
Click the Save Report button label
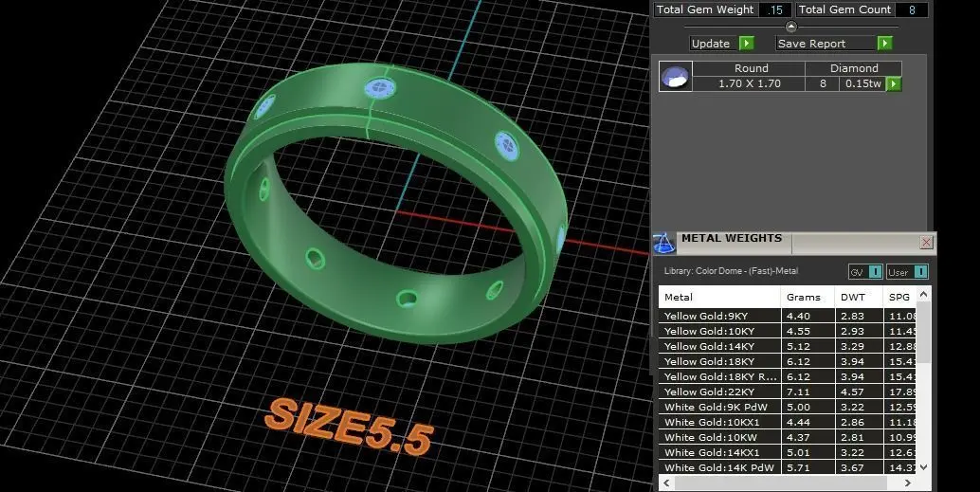(826, 44)
